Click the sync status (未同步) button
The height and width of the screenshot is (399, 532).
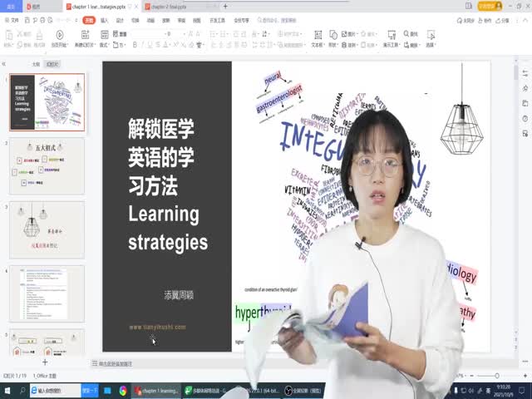(x=465, y=21)
